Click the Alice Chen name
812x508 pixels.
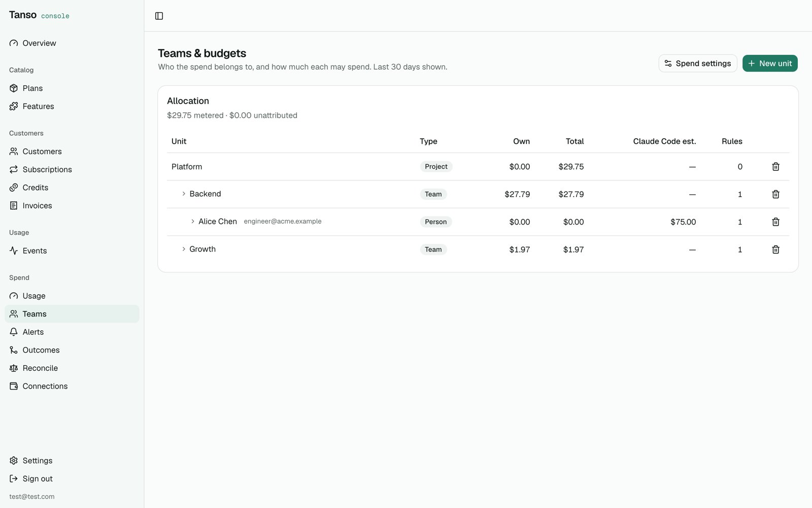click(x=218, y=221)
